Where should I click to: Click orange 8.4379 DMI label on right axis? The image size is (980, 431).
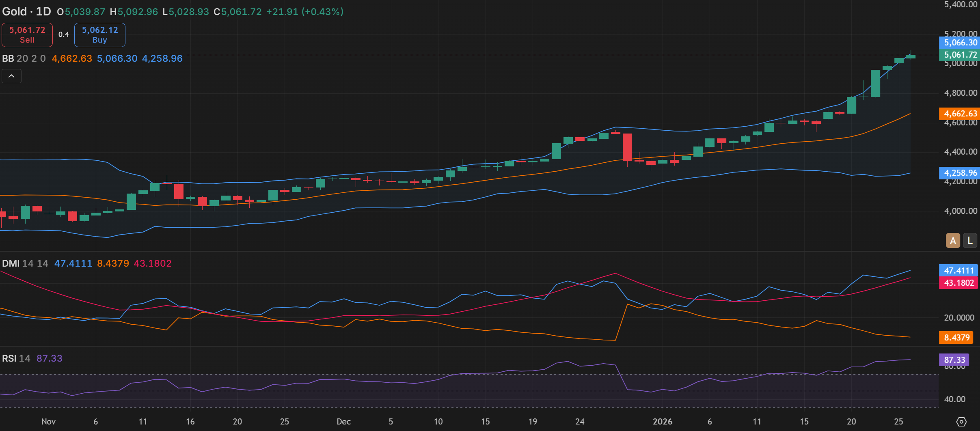[956, 338]
